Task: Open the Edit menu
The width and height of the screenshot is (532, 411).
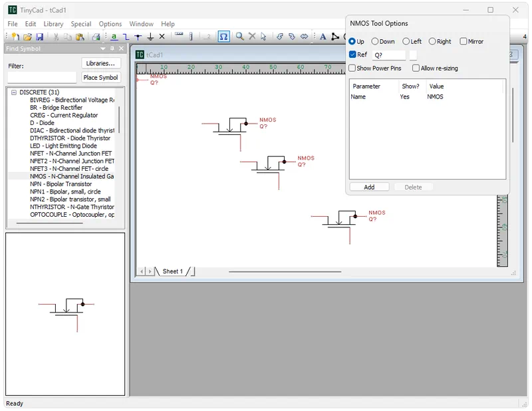Action: click(30, 24)
